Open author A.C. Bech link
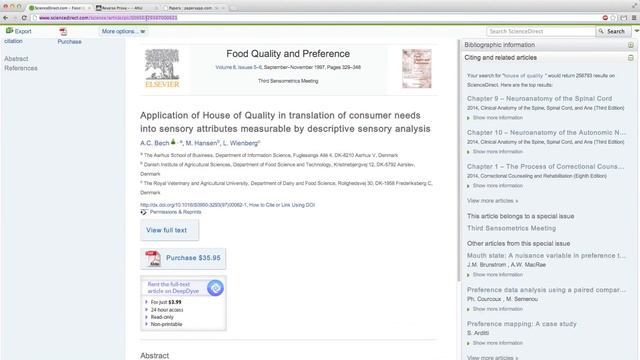This screenshot has height=360, width=640. click(154, 143)
